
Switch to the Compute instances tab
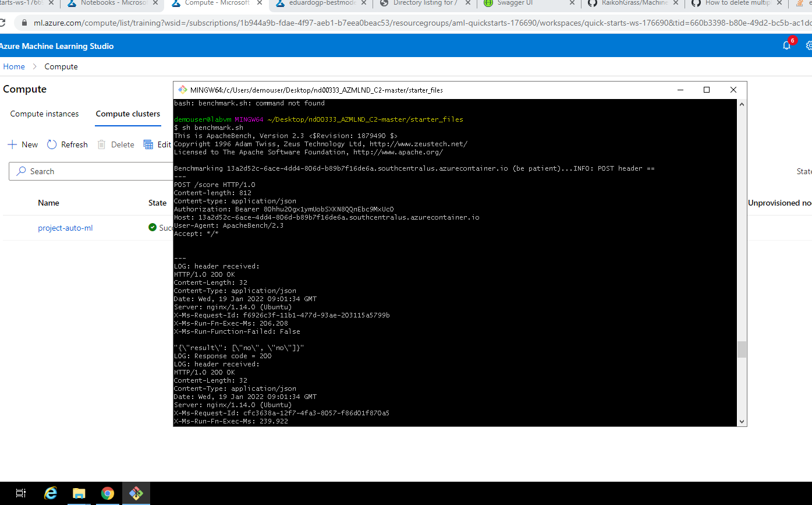pyautogui.click(x=44, y=114)
